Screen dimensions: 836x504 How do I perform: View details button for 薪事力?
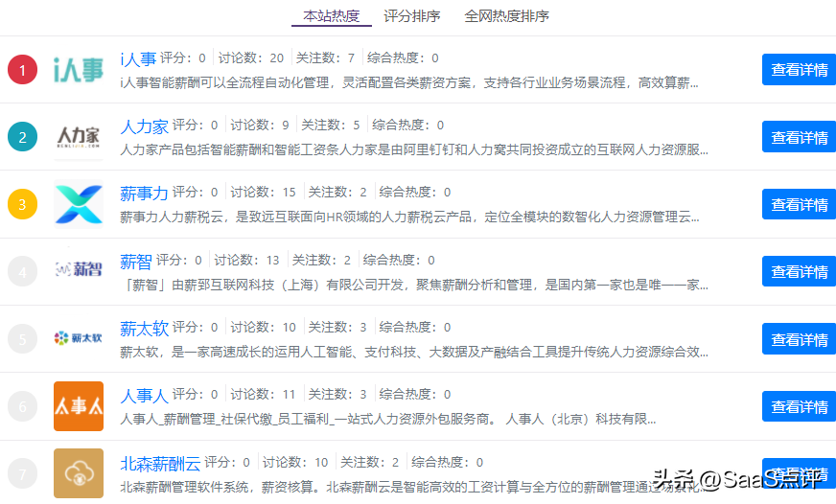pyautogui.click(x=799, y=204)
